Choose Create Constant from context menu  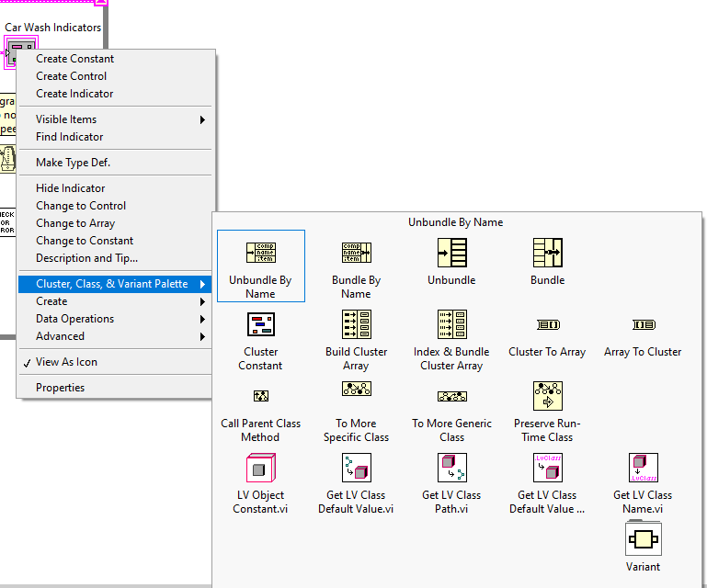pos(116,59)
